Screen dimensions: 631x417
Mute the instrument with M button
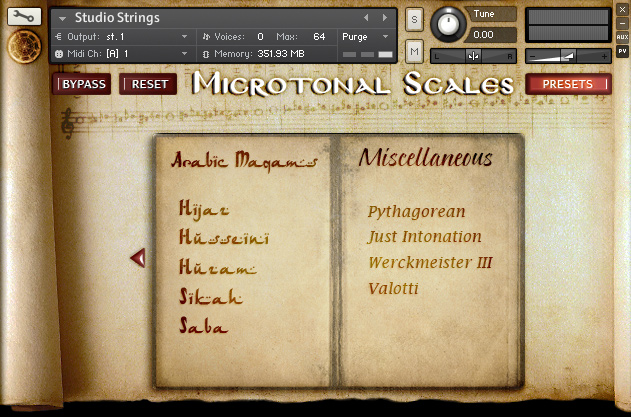point(414,51)
